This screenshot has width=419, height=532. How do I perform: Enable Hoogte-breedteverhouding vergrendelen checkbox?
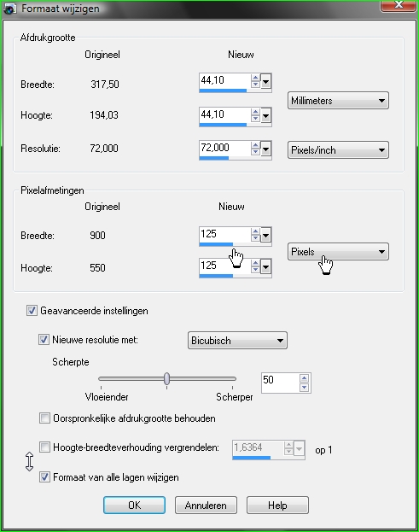(x=44, y=447)
